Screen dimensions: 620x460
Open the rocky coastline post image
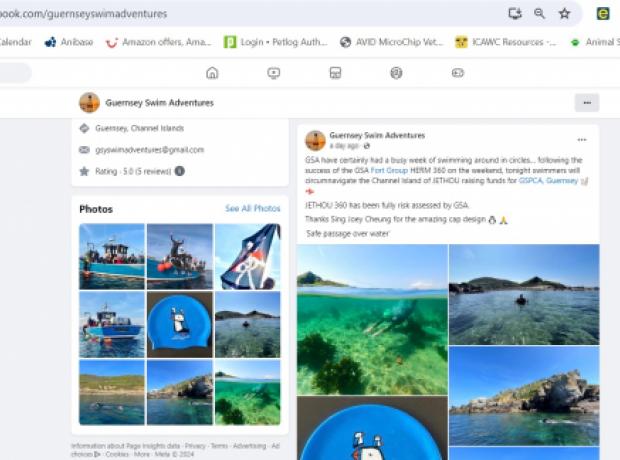[x=524, y=396]
